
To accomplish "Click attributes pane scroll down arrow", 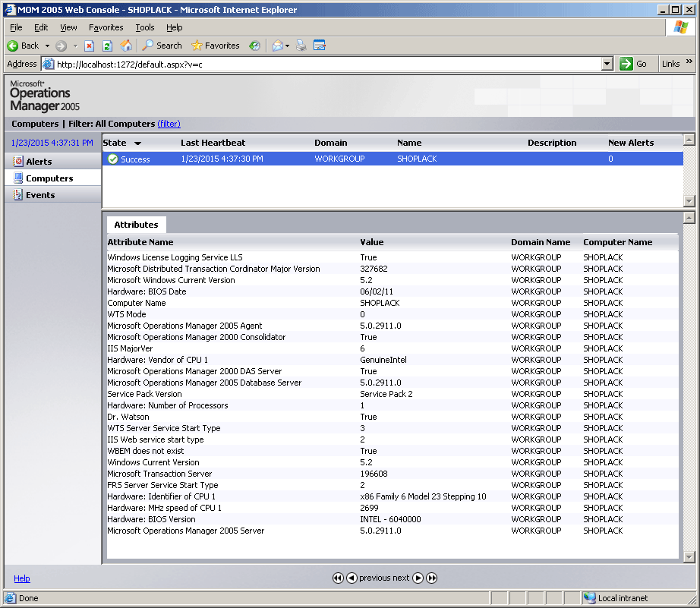I will tap(689, 556).
